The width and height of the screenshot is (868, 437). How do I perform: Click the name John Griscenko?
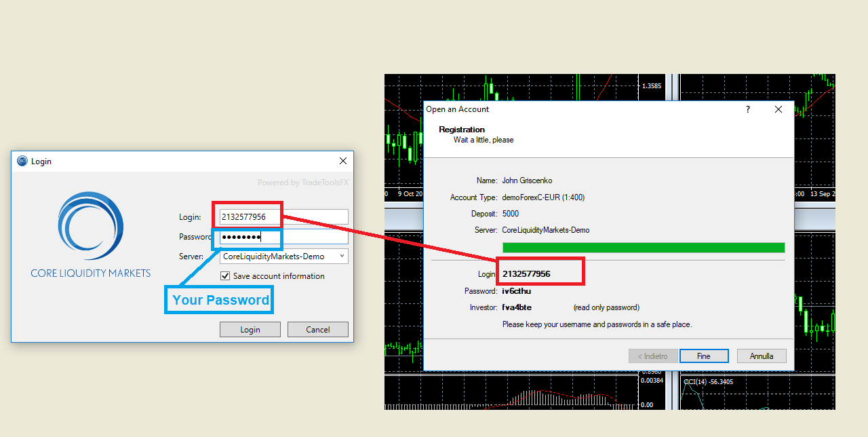point(527,180)
